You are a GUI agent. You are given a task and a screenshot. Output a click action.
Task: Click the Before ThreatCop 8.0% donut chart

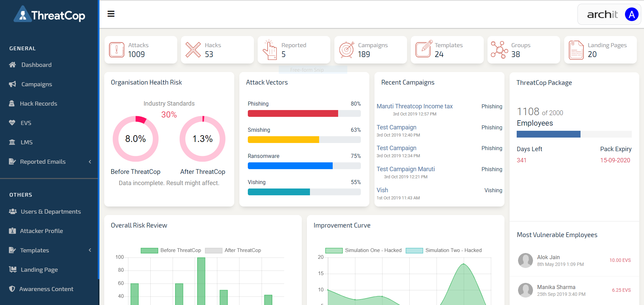tap(135, 139)
